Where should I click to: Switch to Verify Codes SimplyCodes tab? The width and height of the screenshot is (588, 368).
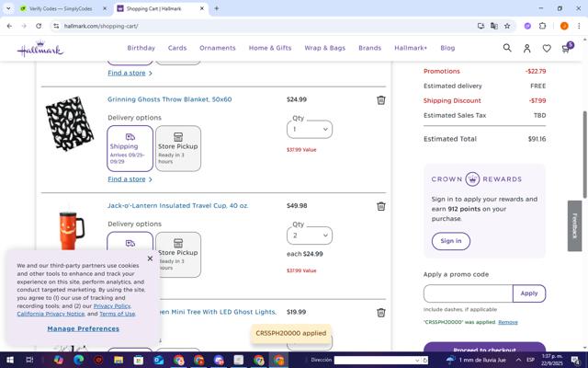pos(62,8)
